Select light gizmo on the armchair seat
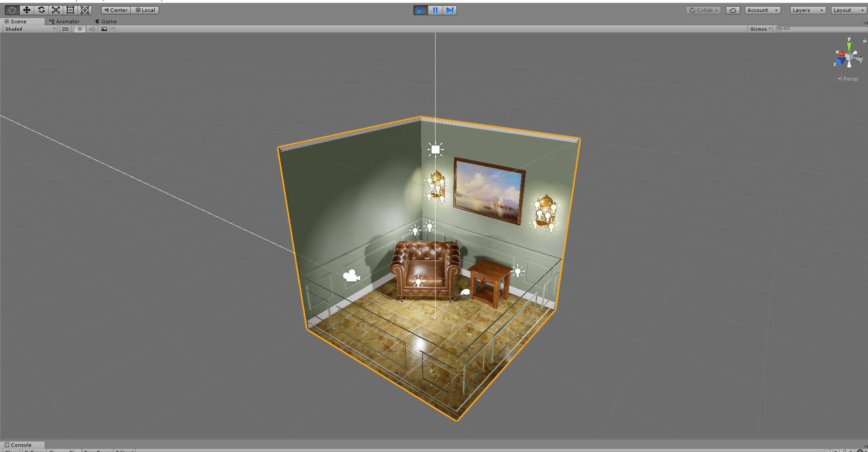Viewport: 868px width, 452px height. 418,282
